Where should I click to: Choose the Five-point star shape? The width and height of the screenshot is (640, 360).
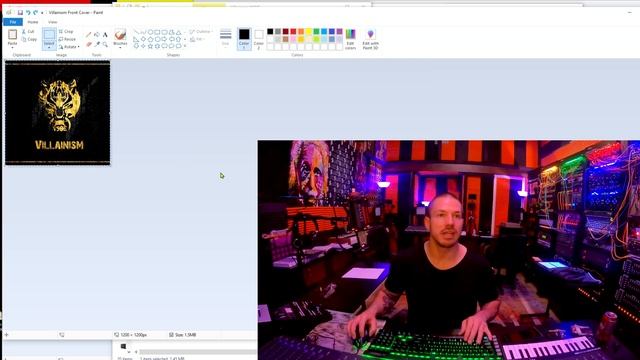(x=150, y=46)
